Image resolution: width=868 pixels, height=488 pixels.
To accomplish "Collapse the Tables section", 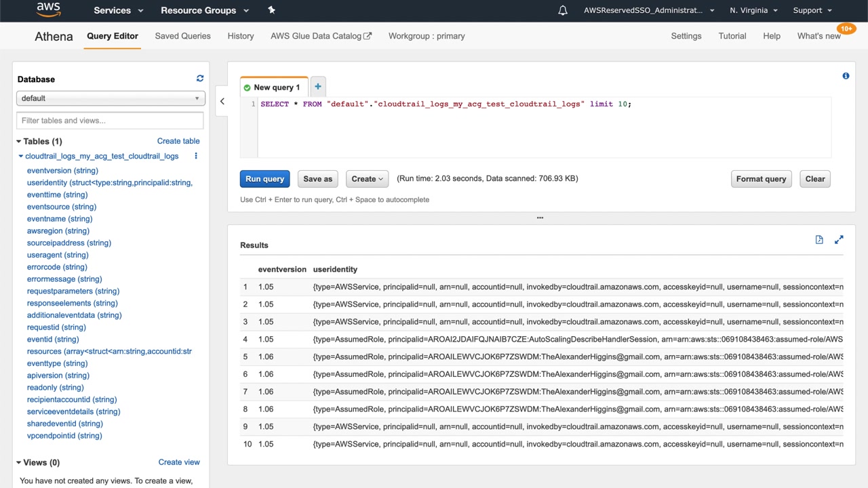I will click(19, 142).
